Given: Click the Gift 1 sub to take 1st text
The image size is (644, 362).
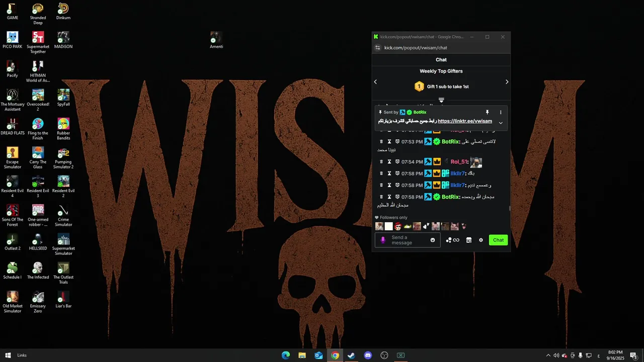Looking at the screenshot, I should pyautogui.click(x=448, y=86).
